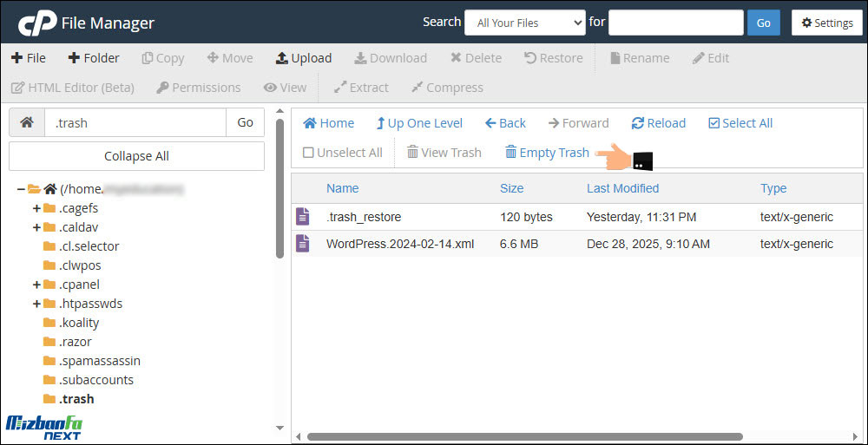Image resolution: width=868 pixels, height=445 pixels.
Task: Open the All Your Files search dropdown
Action: click(524, 23)
